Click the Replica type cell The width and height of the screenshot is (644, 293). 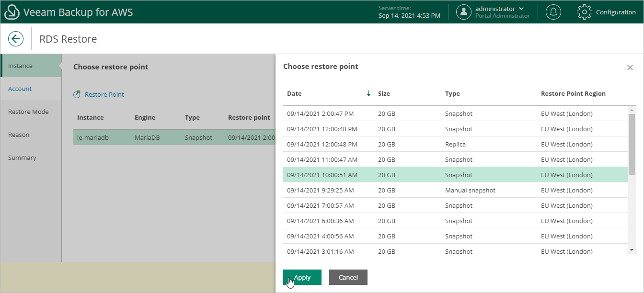coord(455,144)
